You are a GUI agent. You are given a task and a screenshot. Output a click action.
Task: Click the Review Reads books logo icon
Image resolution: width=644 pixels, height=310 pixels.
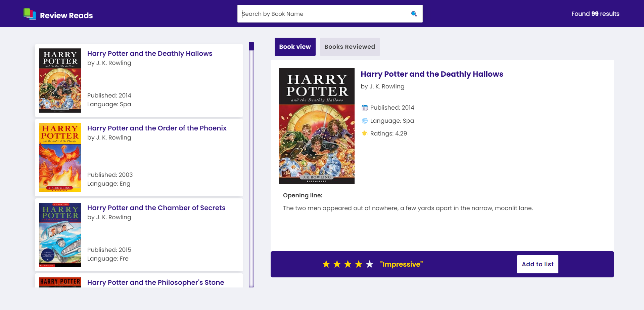30,14
